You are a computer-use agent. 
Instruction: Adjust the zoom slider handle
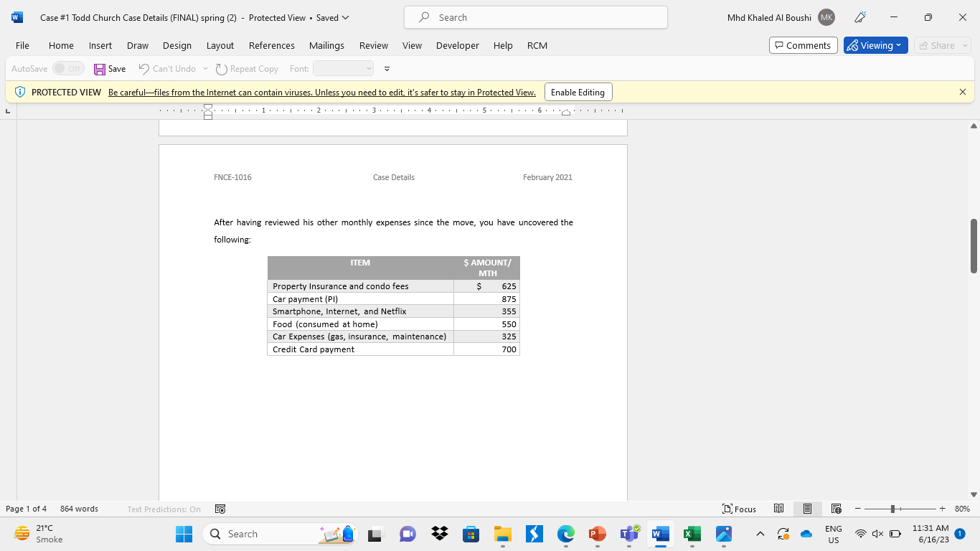click(893, 509)
